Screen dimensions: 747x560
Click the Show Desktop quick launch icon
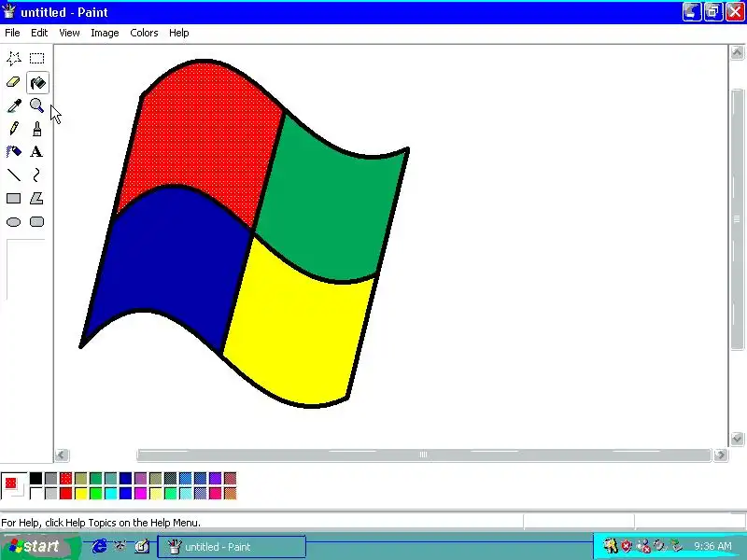142,546
